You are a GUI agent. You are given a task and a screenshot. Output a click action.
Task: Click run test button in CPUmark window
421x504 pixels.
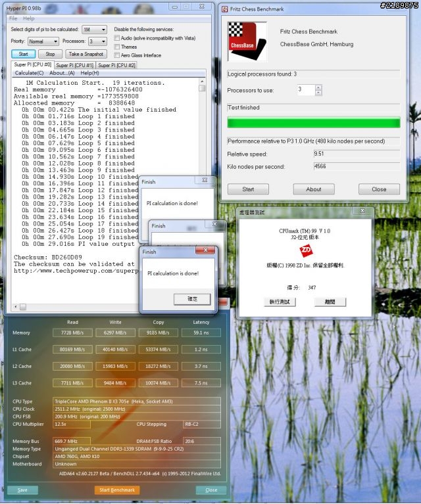(x=280, y=302)
